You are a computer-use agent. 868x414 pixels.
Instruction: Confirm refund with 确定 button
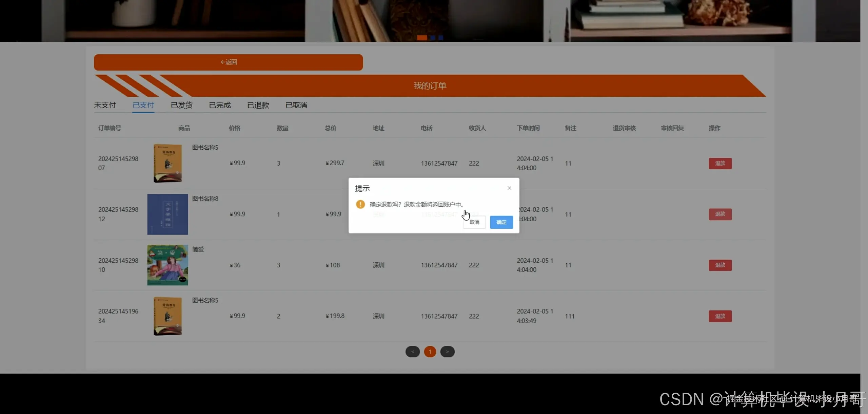point(501,222)
